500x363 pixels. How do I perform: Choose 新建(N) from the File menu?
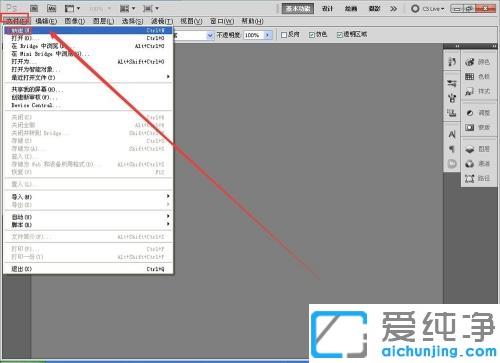coord(88,30)
